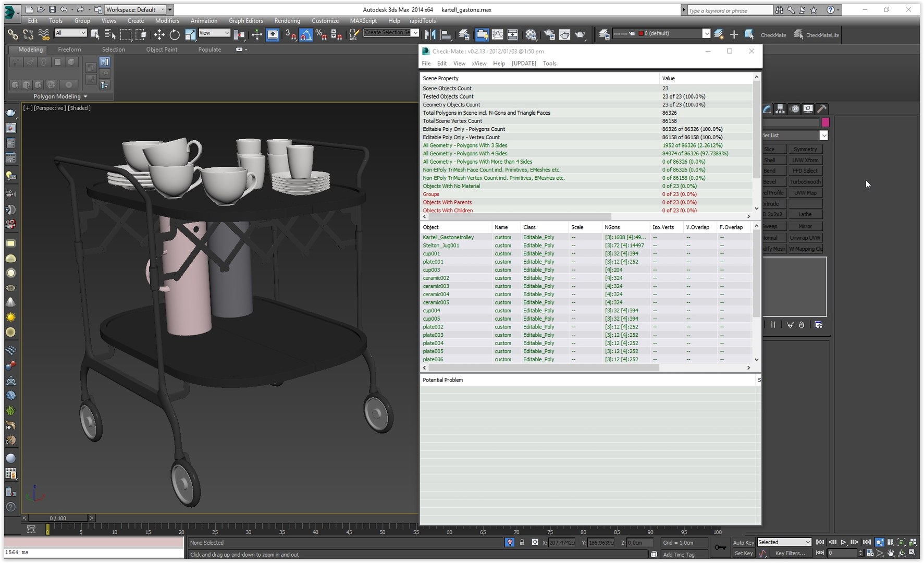Viewport: 924px width, 563px height.
Task: Open the Modifier List dropdown
Action: (823, 136)
